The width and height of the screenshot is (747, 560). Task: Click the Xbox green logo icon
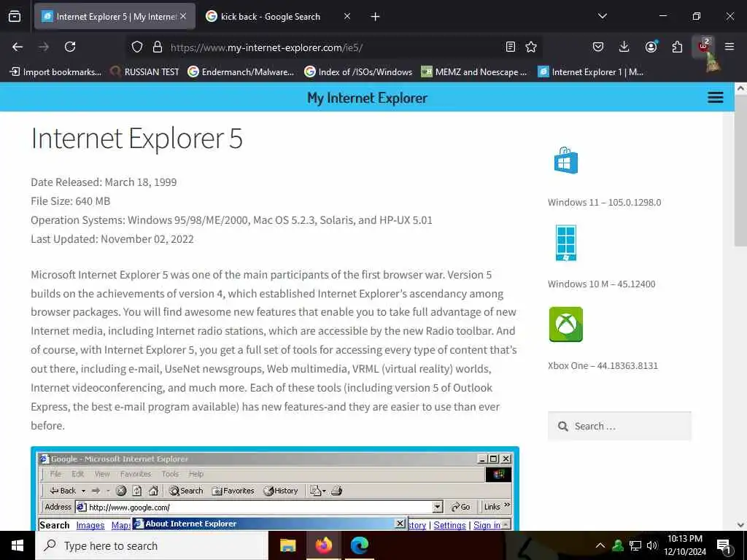click(566, 324)
